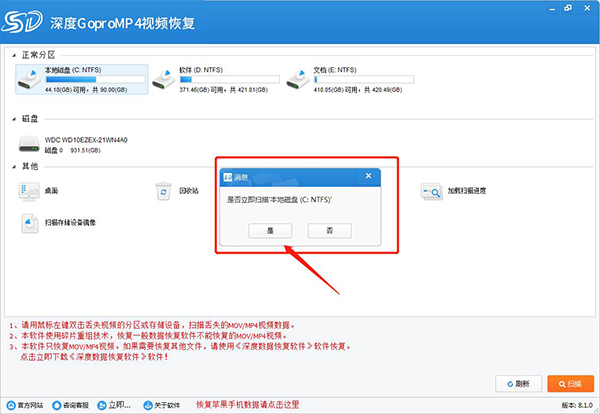Click the 刷新 refresh button

pos(518,384)
